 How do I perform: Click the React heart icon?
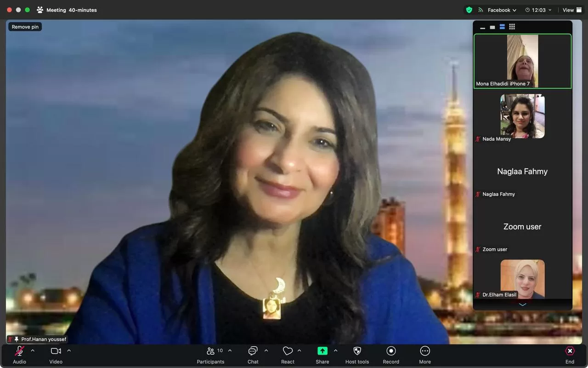pyautogui.click(x=288, y=351)
